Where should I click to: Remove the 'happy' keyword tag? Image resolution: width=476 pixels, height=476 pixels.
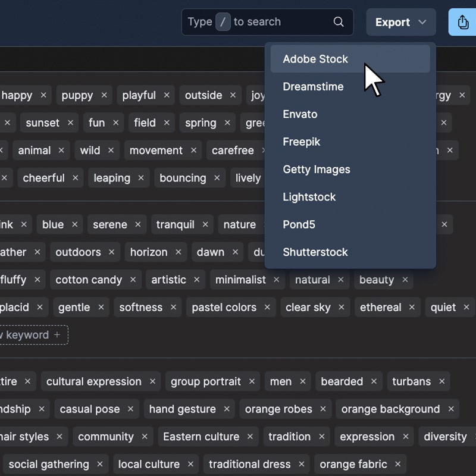[x=43, y=95]
